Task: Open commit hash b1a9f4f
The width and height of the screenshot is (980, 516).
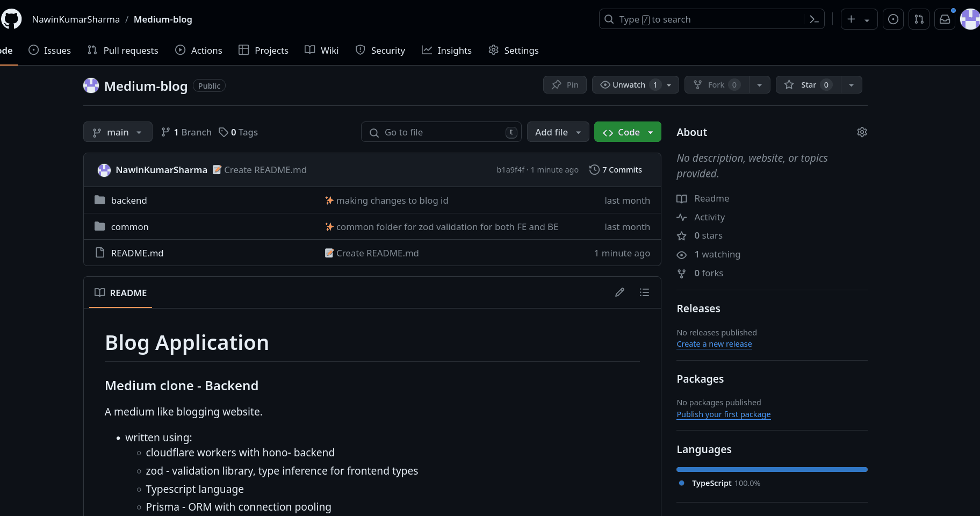Action: 510,170
